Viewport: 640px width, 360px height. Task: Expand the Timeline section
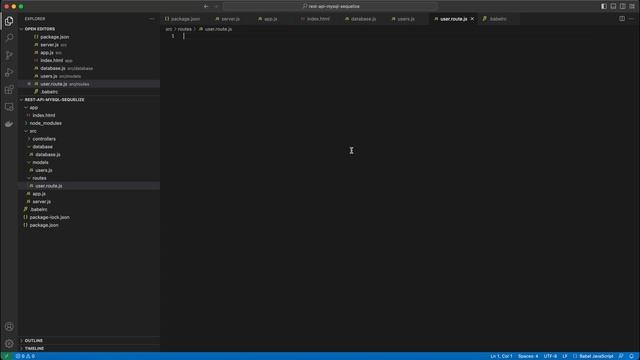click(34, 349)
